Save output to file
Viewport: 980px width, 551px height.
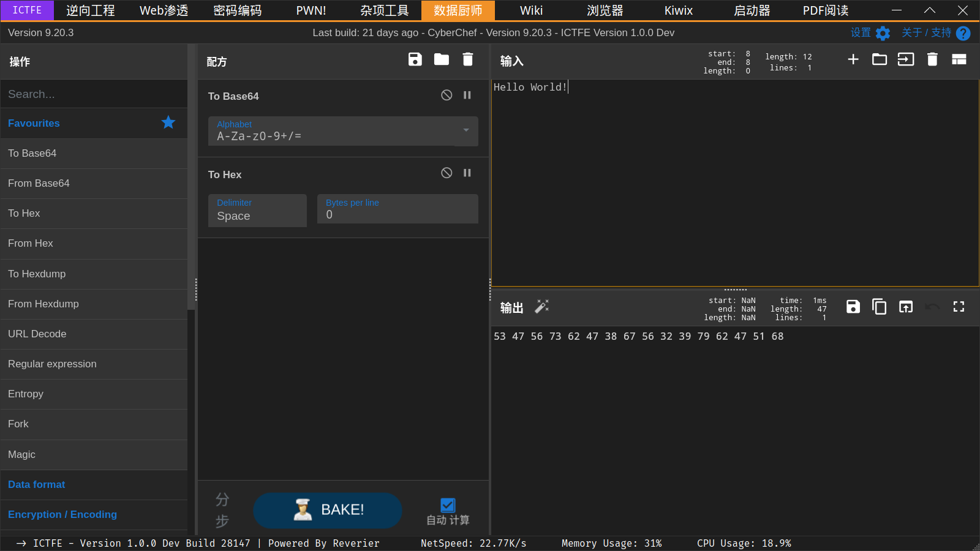pos(853,307)
